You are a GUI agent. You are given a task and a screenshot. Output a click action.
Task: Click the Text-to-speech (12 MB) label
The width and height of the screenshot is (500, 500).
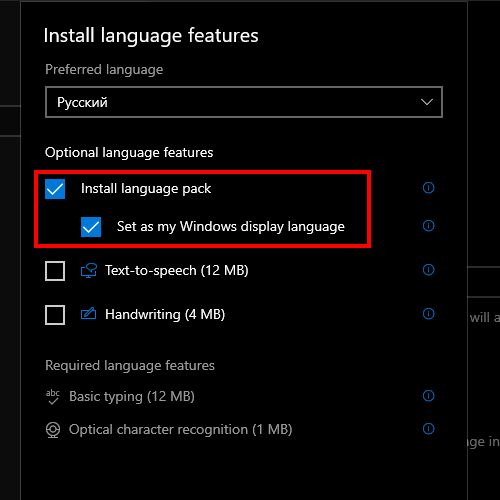click(177, 270)
